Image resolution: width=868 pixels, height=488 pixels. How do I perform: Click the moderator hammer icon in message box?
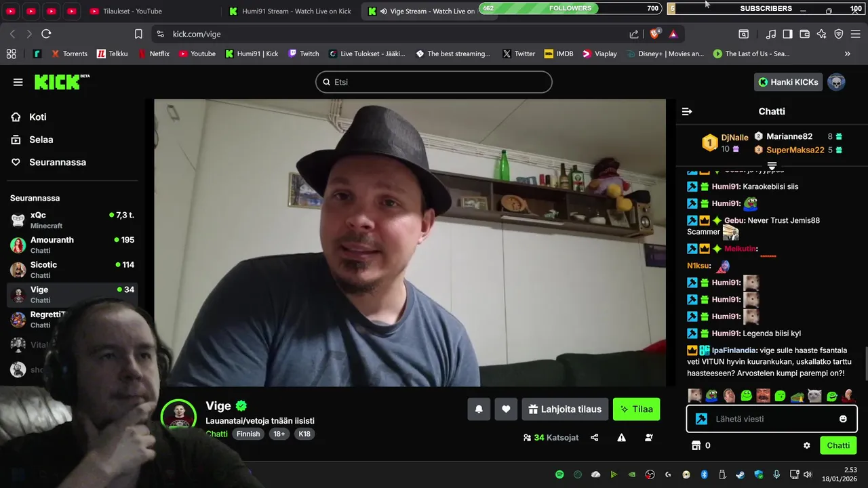click(702, 419)
